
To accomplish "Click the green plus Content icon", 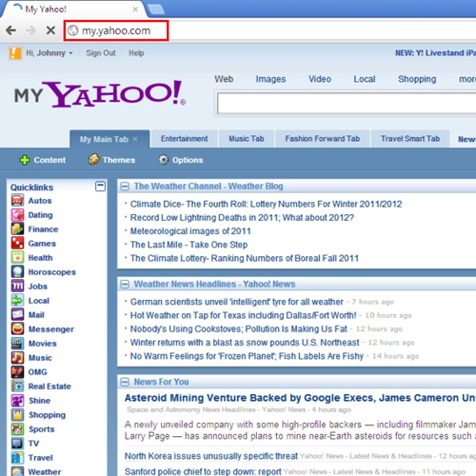I will [x=25, y=160].
